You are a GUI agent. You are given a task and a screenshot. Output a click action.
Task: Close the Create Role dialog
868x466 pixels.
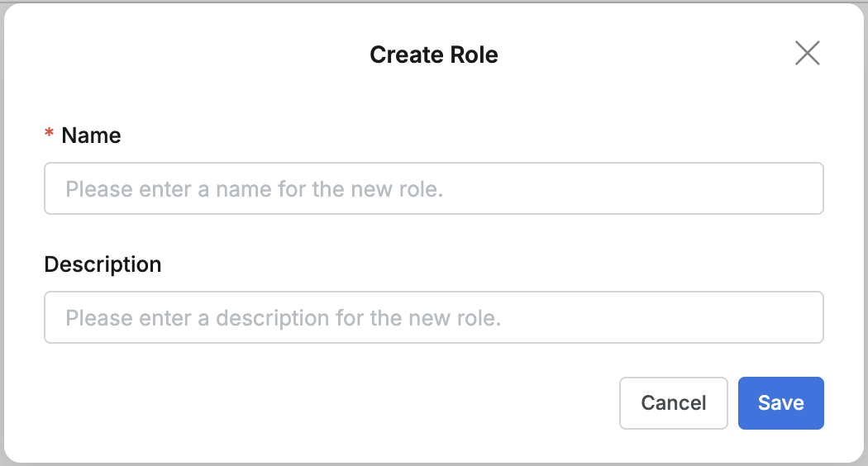807,54
